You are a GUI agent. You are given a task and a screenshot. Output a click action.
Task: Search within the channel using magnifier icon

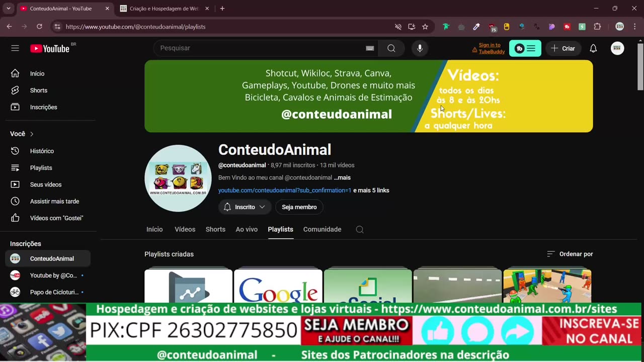pos(360,229)
